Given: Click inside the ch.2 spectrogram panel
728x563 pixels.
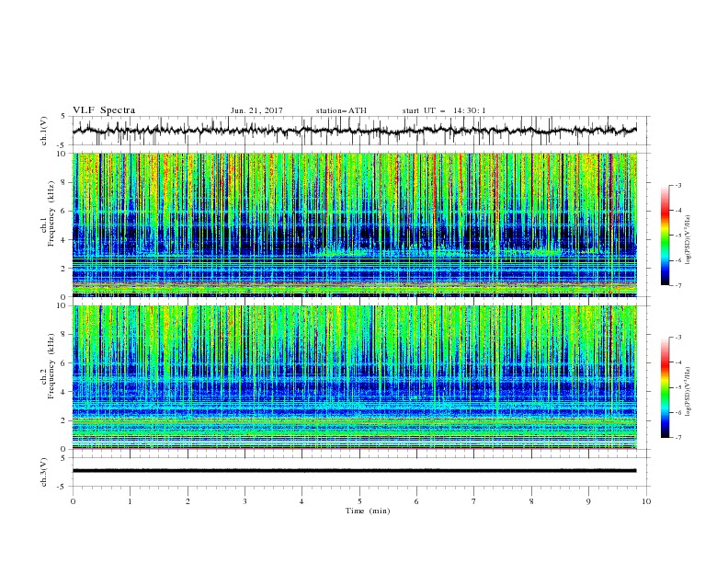Looking at the screenshot, I should (x=354, y=377).
